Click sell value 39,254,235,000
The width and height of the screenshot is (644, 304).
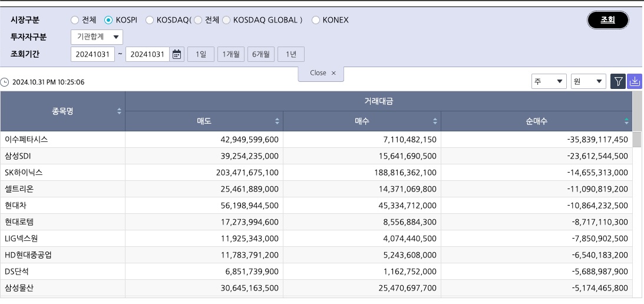(x=249, y=156)
